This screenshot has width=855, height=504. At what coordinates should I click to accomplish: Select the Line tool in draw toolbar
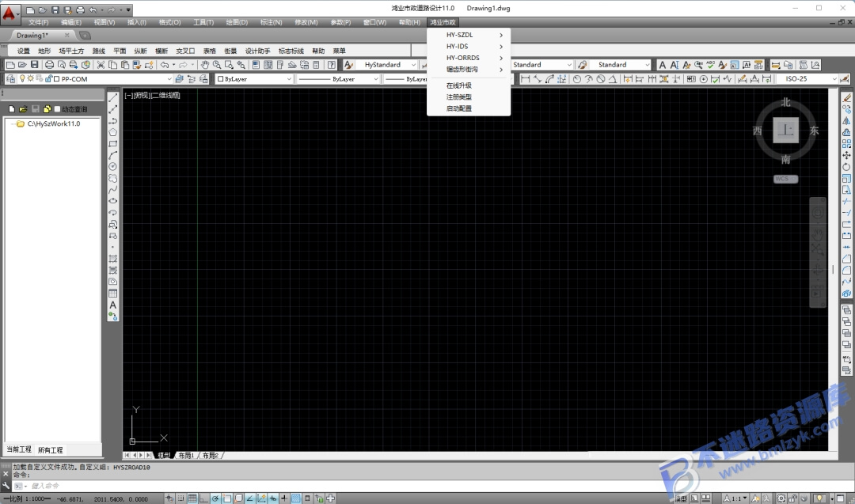[x=113, y=97]
